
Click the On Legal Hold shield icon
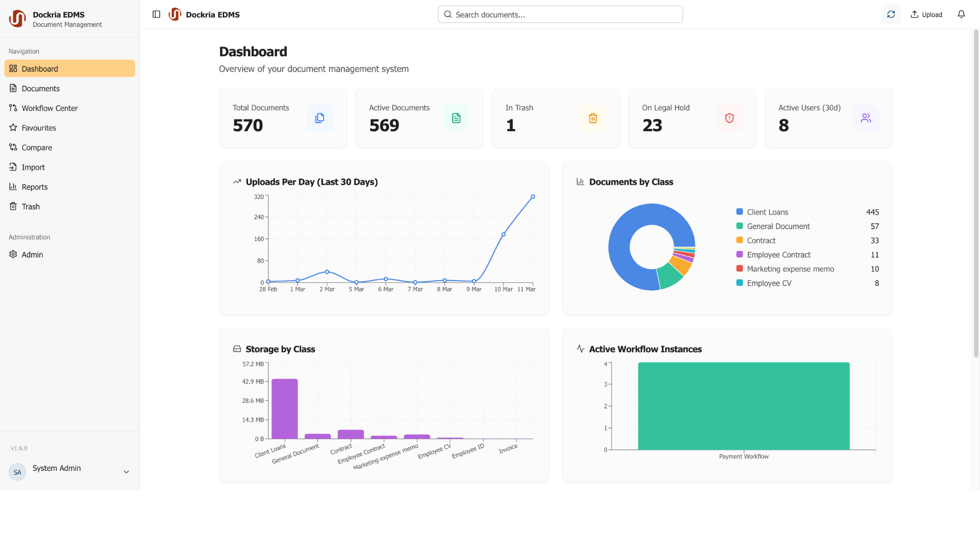[729, 118]
